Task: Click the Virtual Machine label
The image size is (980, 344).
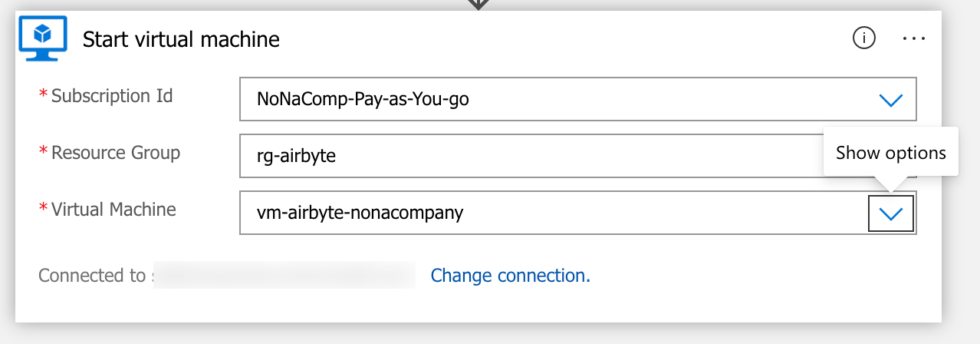Action: click(x=113, y=209)
